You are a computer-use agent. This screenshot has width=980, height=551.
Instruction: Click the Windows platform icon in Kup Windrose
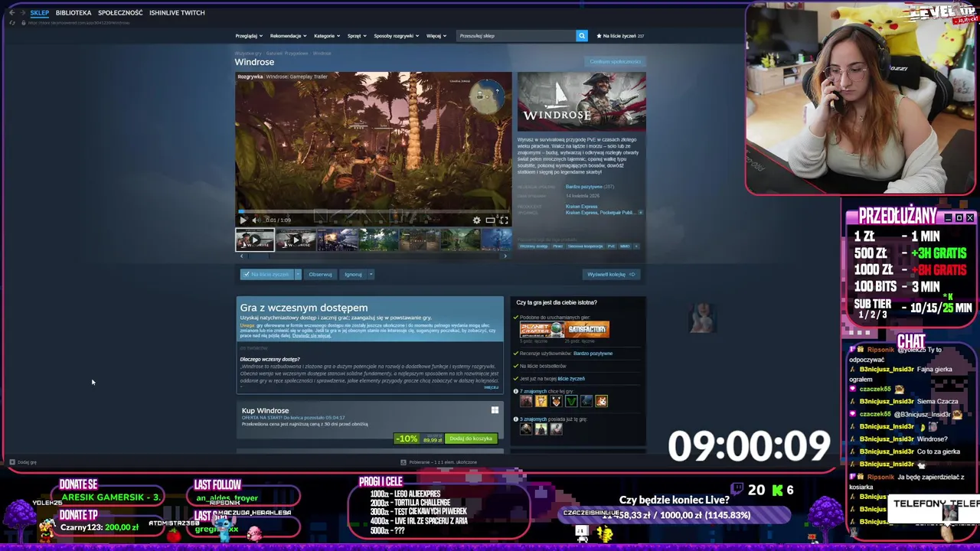coord(495,410)
